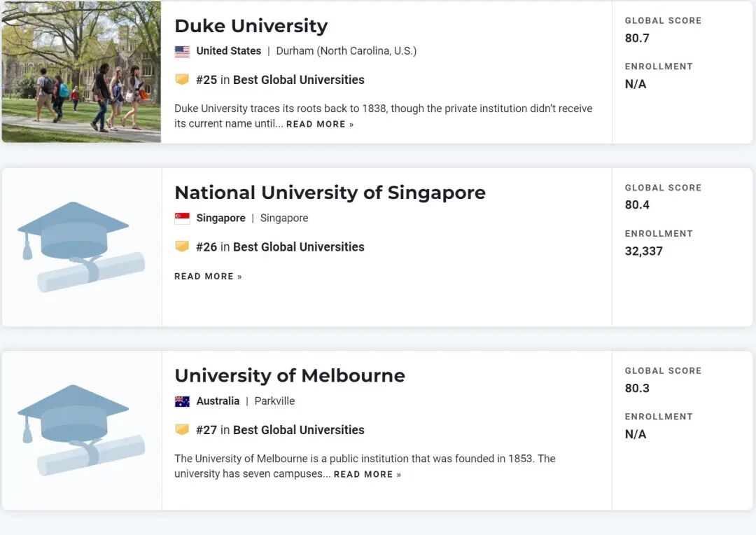Click Best Global Universities link under Singapore

[298, 246]
